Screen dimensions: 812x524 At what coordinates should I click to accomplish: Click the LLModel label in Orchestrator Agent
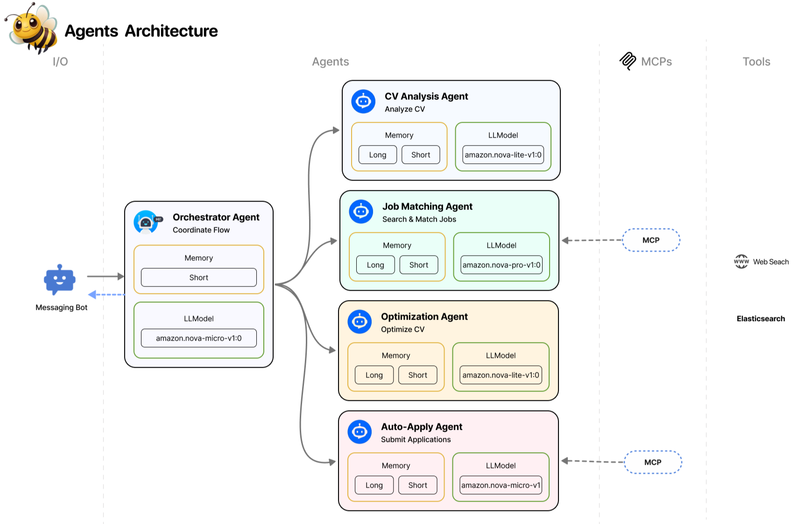coord(199,319)
